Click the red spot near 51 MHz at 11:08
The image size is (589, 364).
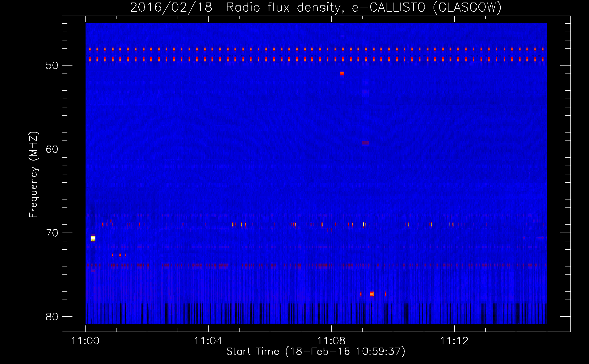pyautogui.click(x=342, y=74)
